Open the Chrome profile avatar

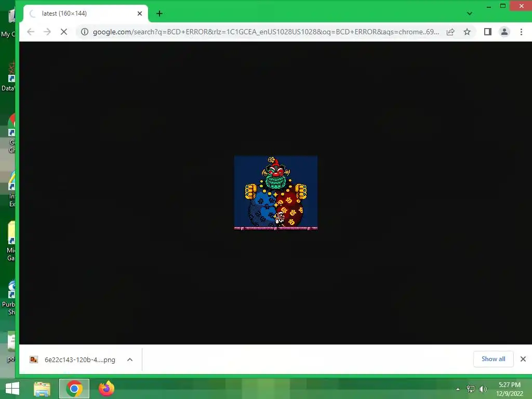(504, 32)
